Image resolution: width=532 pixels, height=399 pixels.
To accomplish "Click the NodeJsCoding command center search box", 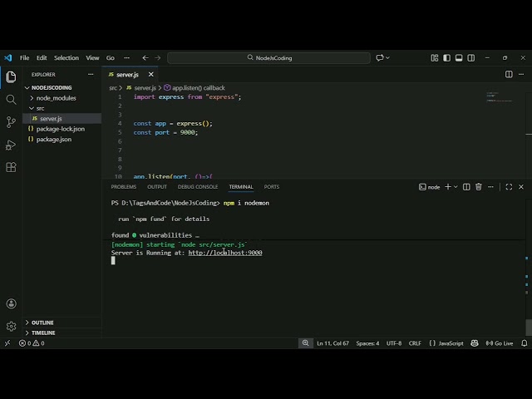I will 268,58.
